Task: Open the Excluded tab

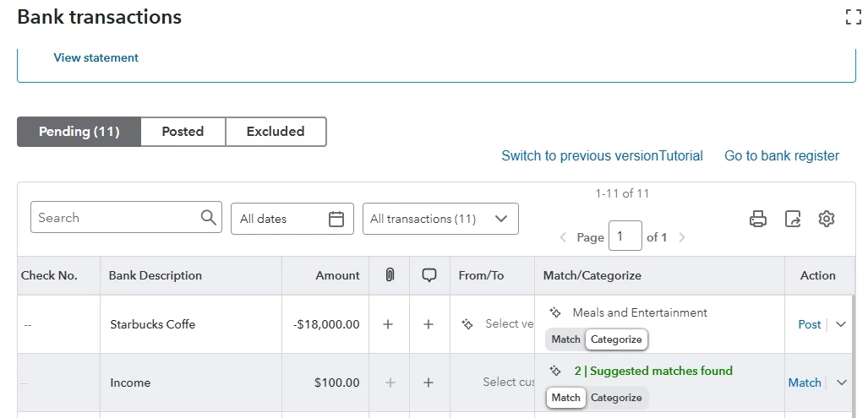Action: point(276,132)
